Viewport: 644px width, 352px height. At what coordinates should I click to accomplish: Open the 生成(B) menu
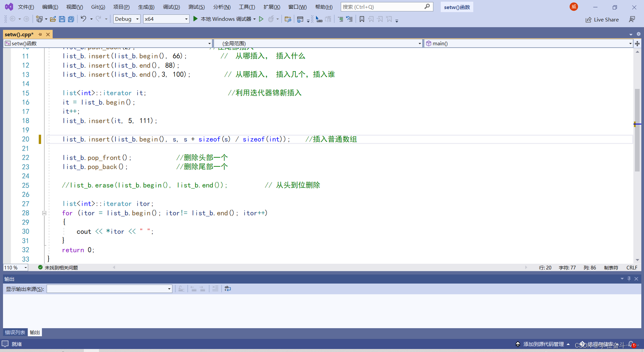click(x=146, y=7)
